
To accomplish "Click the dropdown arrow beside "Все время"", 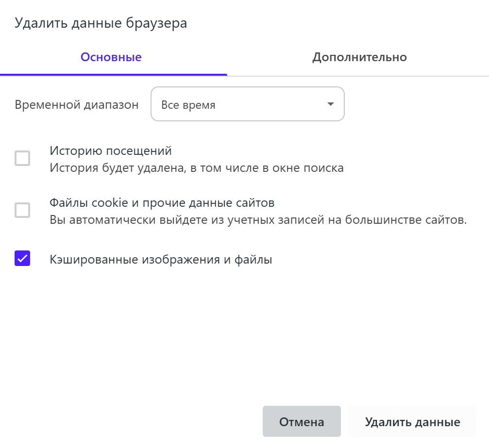I will pos(331,104).
